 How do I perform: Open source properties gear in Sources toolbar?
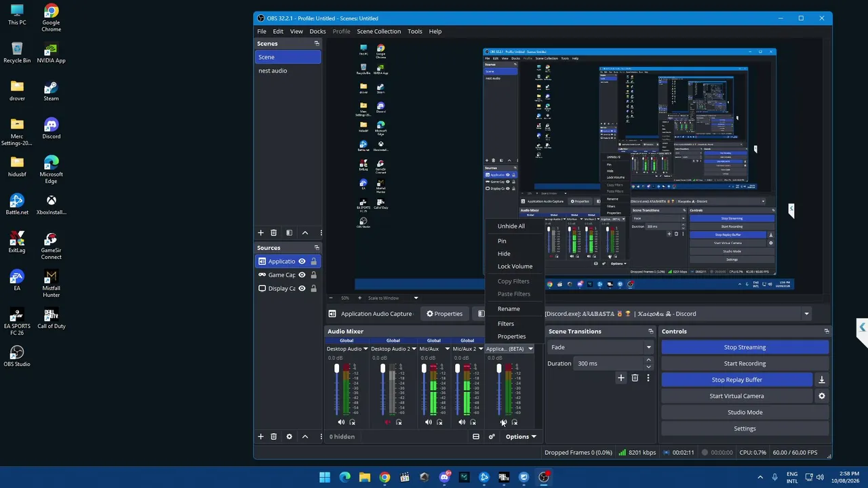tap(289, 436)
